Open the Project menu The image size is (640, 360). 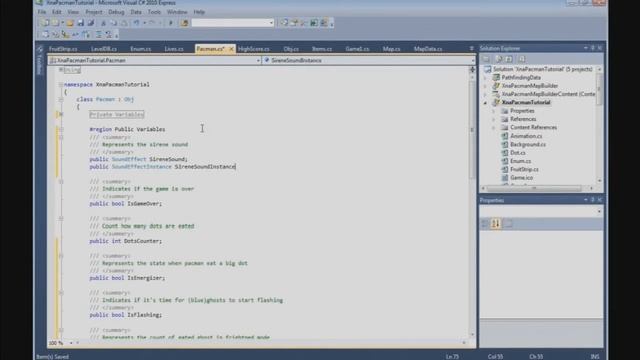pyautogui.click(x=94, y=12)
